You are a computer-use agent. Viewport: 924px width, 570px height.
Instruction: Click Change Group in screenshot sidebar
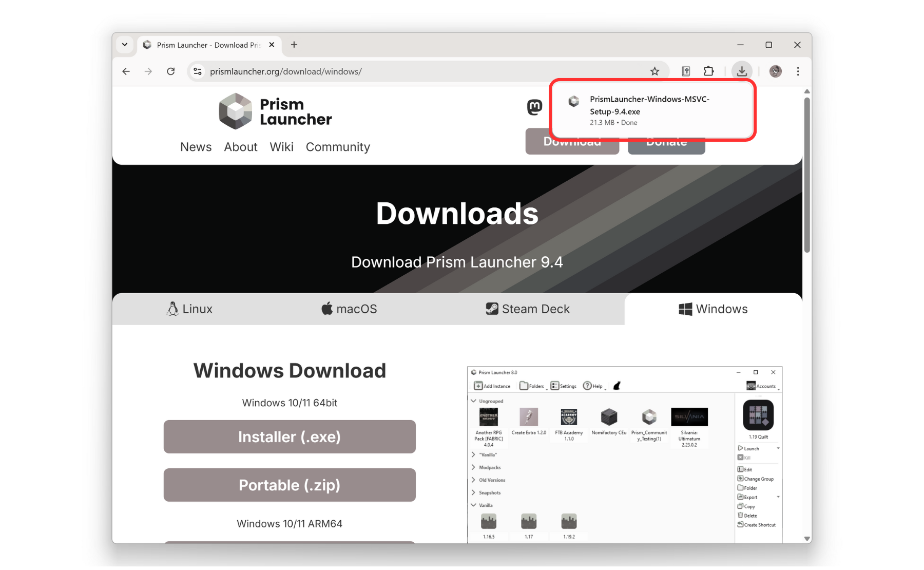[756, 479]
